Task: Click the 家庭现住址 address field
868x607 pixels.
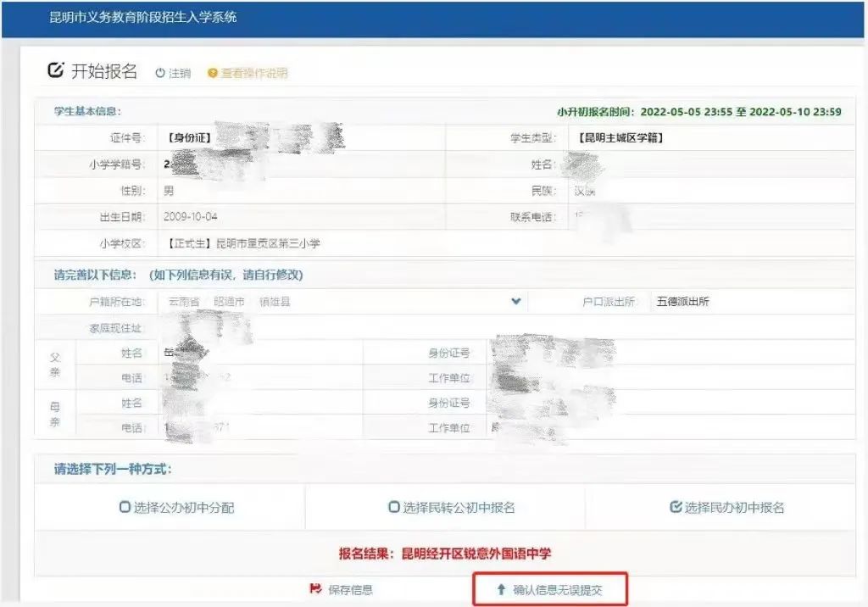Action: click(507, 328)
